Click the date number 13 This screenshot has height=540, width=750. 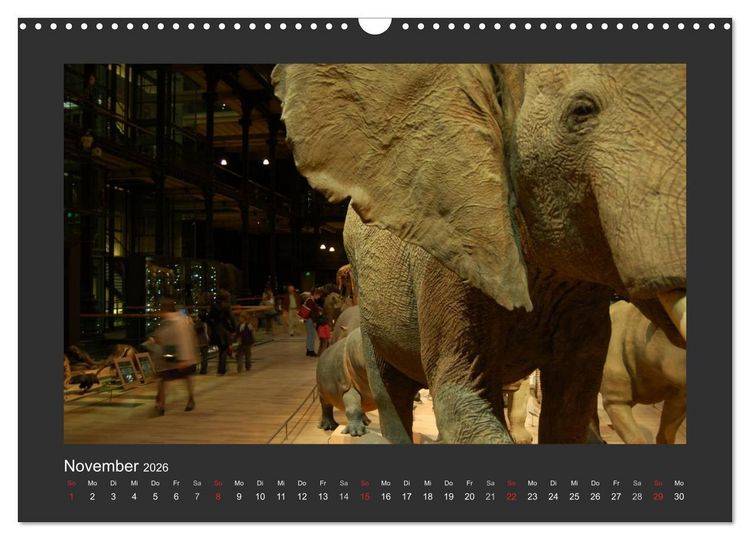pyautogui.click(x=323, y=497)
